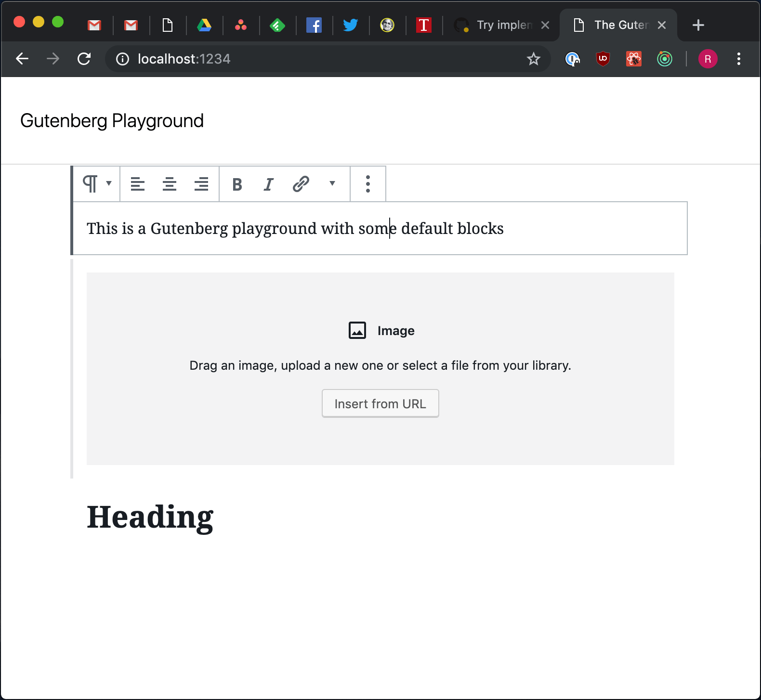The image size is (761, 700).
Task: Open pinned Google Drive tab
Action: pyautogui.click(x=204, y=25)
